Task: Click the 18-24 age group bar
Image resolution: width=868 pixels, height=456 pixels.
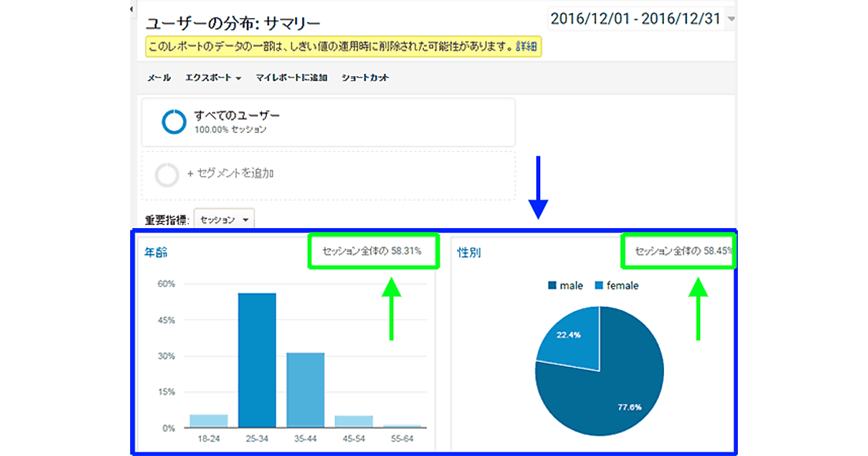Action: [208, 421]
